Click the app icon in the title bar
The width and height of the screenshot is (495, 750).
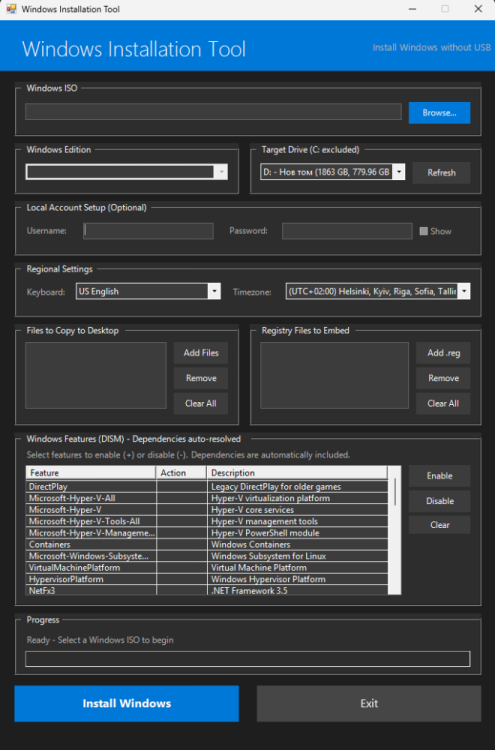(11, 9)
